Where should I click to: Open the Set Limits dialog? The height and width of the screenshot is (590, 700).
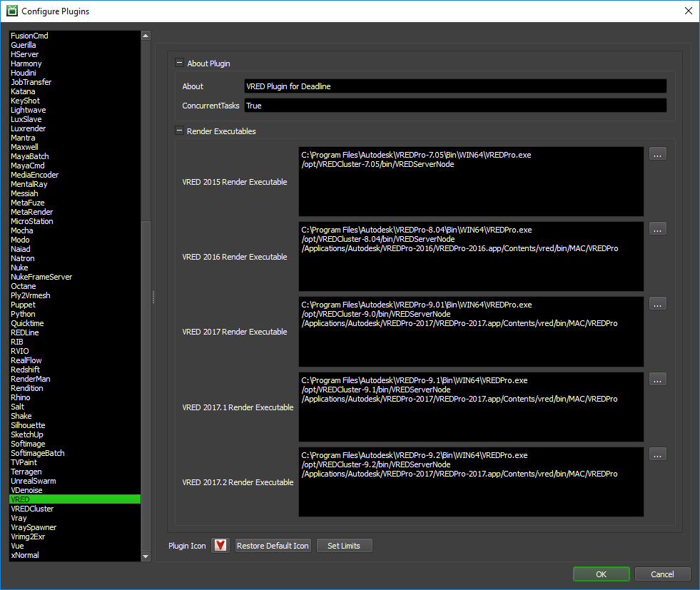coord(344,545)
